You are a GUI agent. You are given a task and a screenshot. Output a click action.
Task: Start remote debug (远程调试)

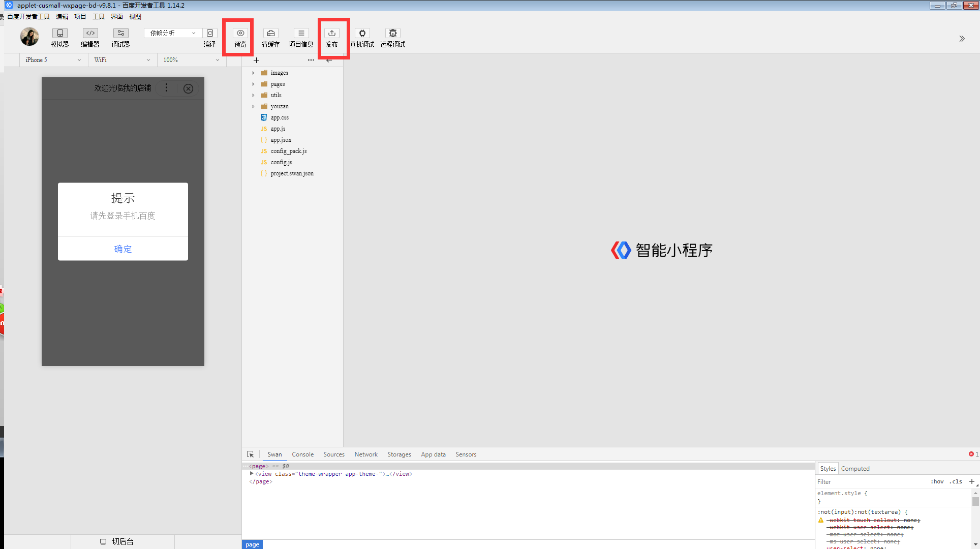point(392,34)
